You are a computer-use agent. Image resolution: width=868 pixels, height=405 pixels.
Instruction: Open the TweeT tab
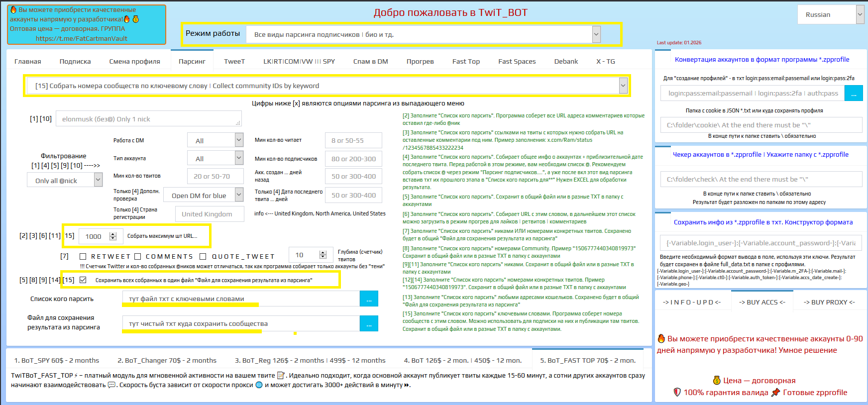[x=234, y=61]
